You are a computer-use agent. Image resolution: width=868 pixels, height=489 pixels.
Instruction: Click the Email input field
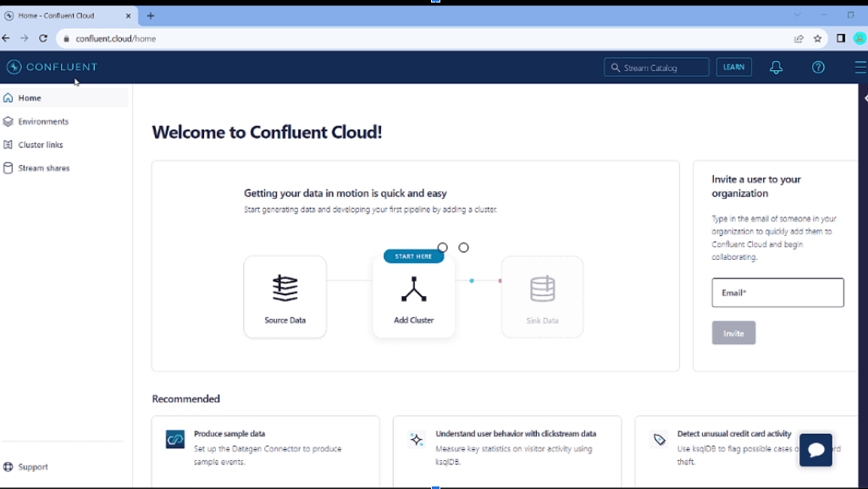point(777,292)
